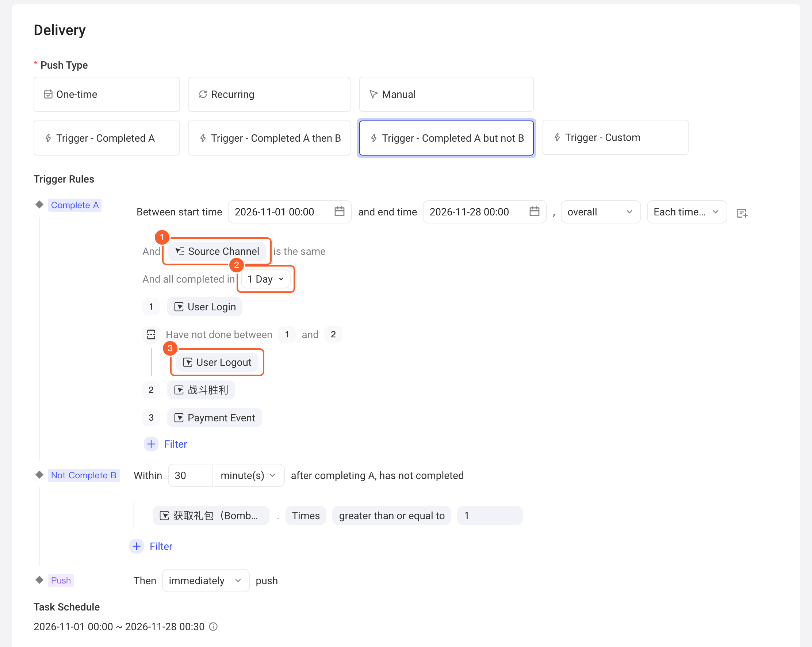
Task: Click the Push label tag
Action: 61,580
